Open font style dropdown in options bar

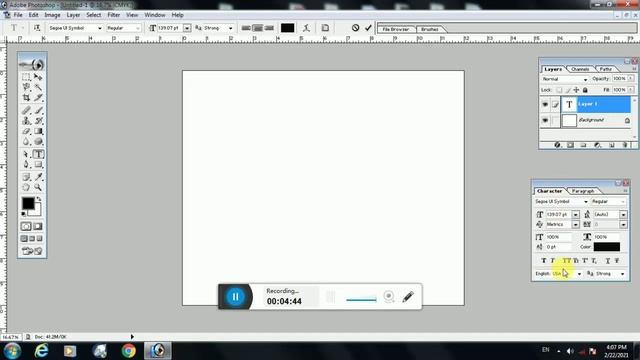pyautogui.click(x=138, y=28)
